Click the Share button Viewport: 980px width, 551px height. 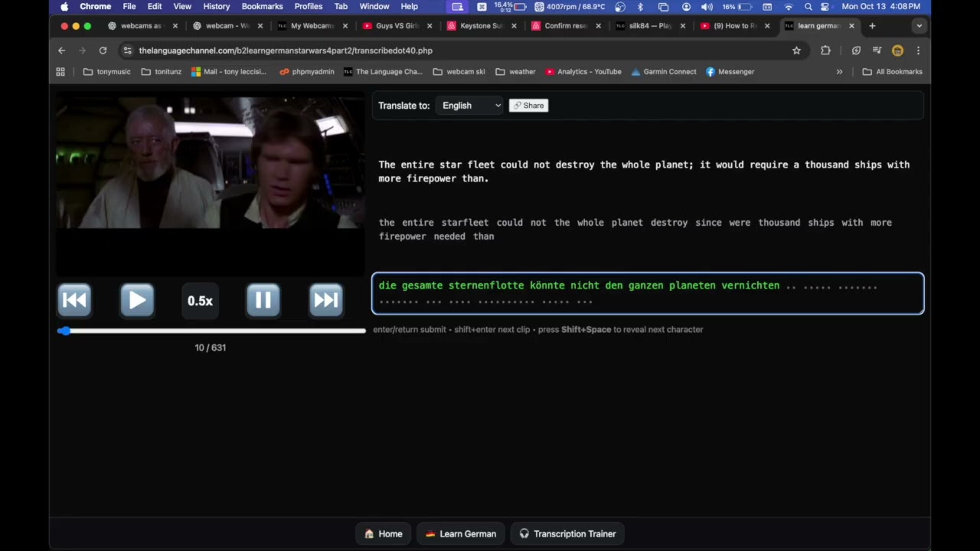528,106
